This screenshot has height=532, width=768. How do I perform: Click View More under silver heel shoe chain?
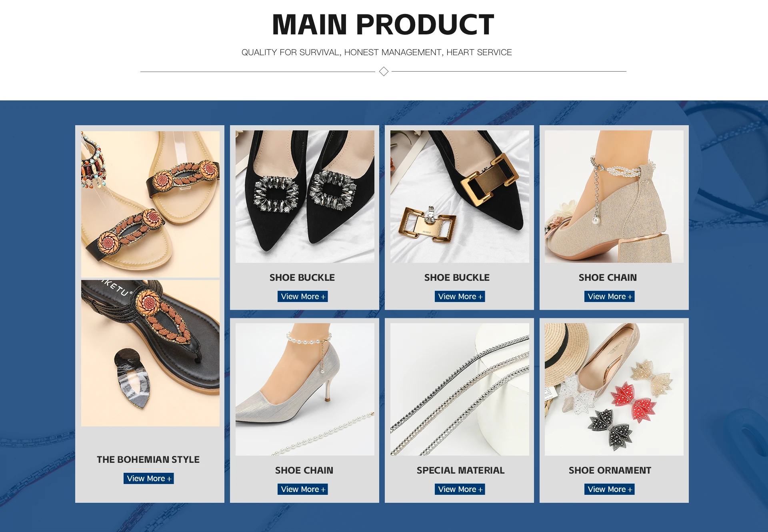coord(302,489)
